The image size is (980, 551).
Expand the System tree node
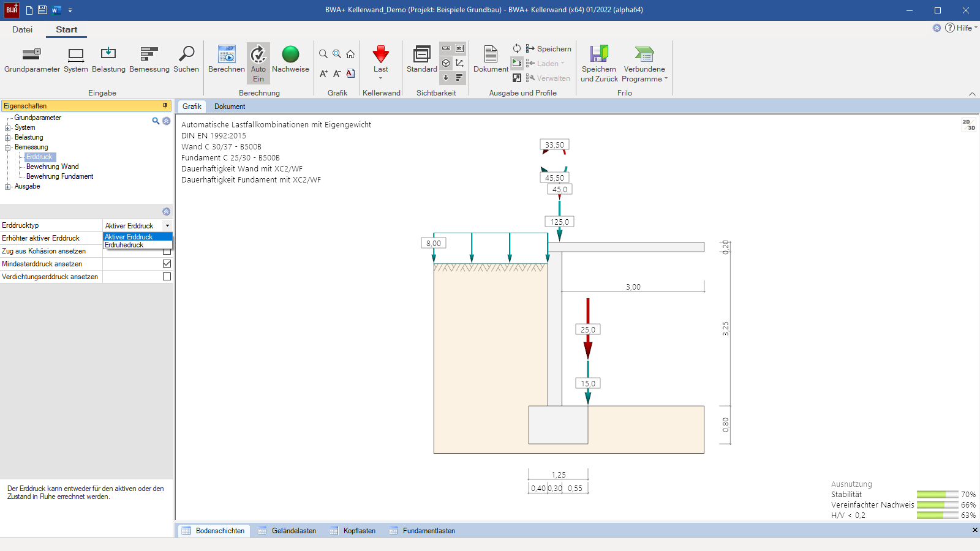point(8,128)
